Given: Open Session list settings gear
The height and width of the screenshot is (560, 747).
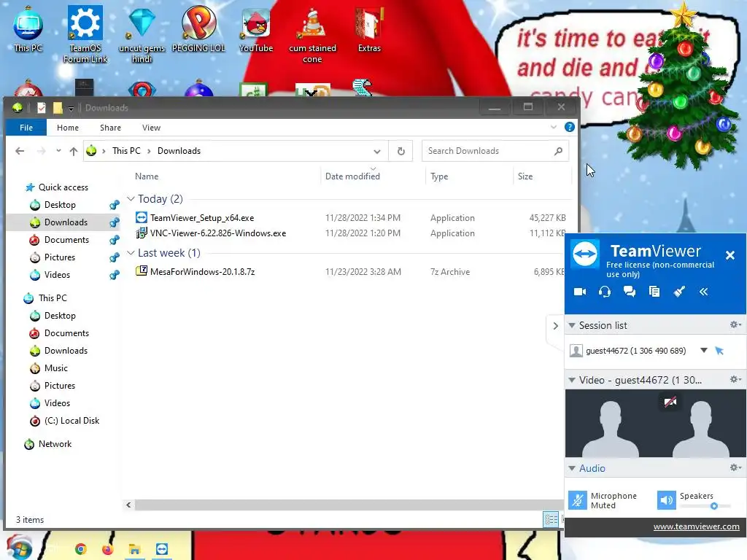Looking at the screenshot, I should pyautogui.click(x=735, y=324).
